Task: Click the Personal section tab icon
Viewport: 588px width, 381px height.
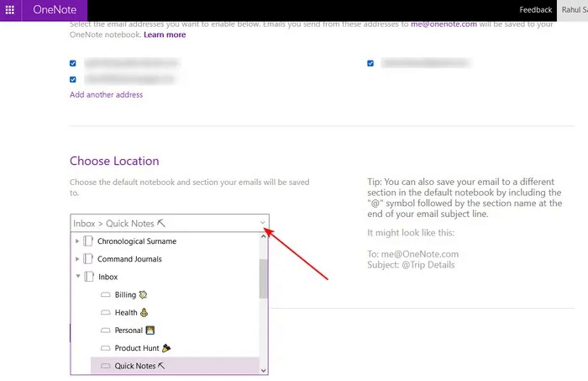Action: [x=106, y=331]
